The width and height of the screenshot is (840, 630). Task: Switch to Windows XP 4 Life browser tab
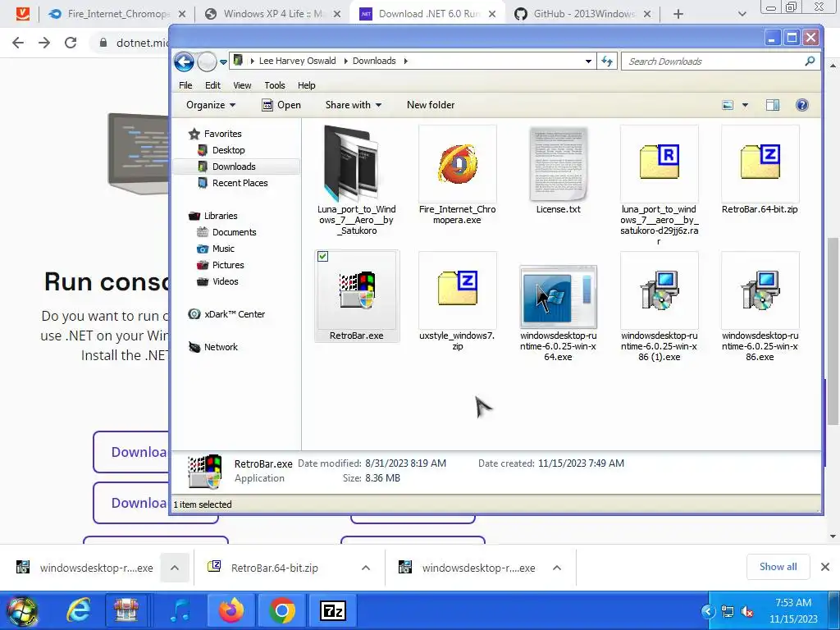click(273, 14)
